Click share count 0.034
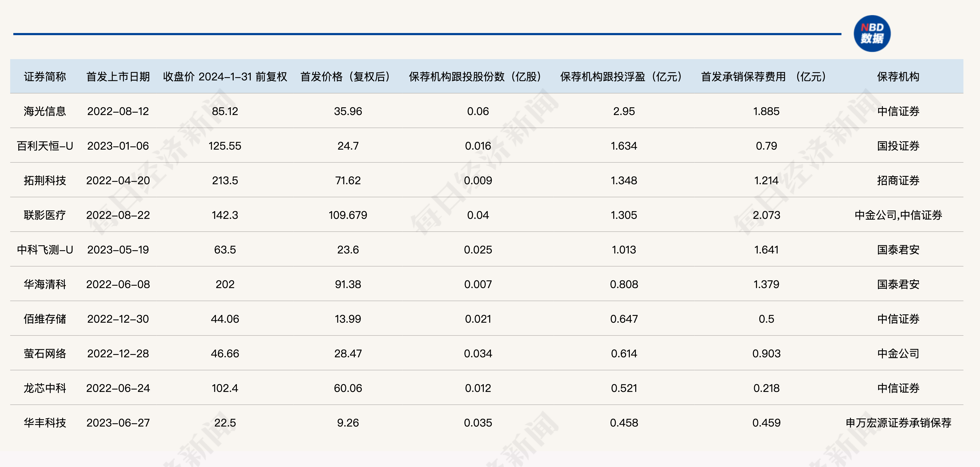Viewport: 980px width, 467px height. pyautogui.click(x=478, y=354)
